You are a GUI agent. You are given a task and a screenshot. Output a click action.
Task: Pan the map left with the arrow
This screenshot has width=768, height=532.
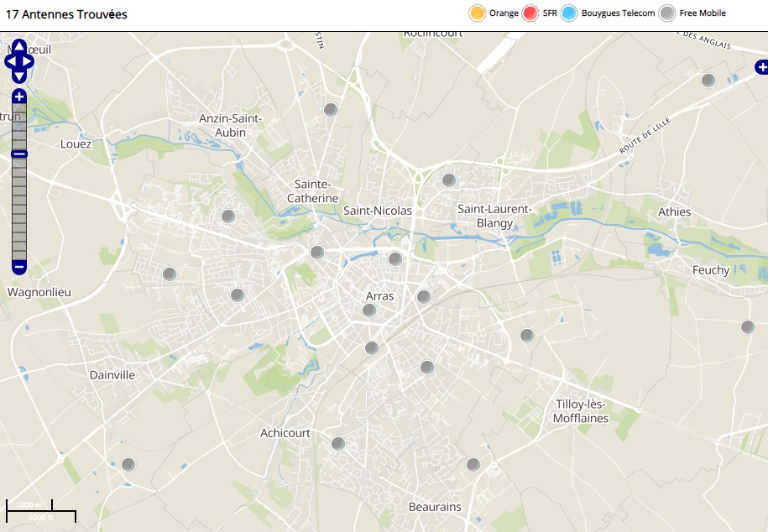click(x=10, y=61)
